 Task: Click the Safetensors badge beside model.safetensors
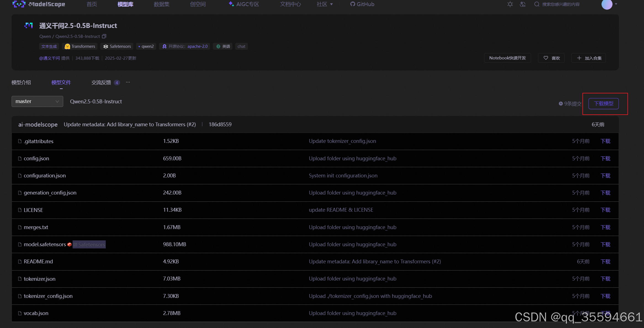89,245
